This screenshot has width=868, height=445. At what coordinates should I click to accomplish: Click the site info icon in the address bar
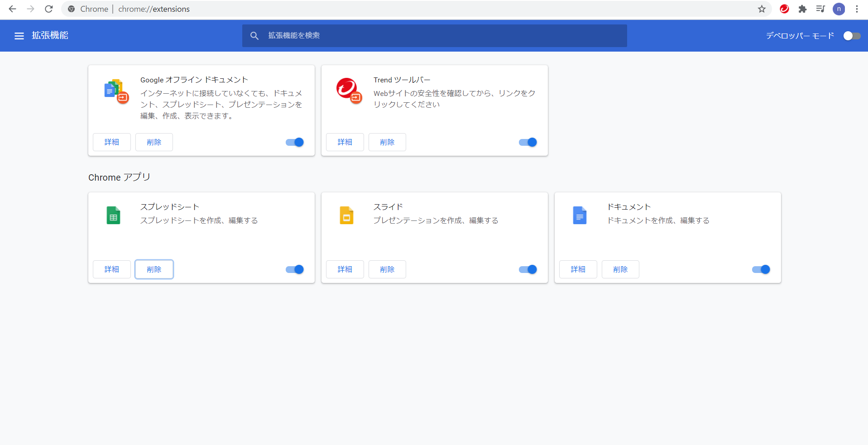(71, 9)
